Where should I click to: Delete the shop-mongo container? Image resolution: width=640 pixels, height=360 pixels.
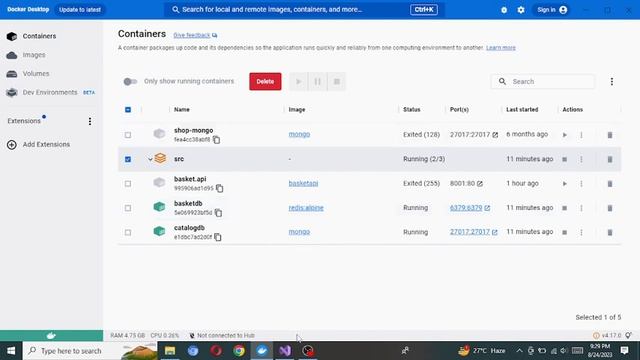pyautogui.click(x=610, y=135)
